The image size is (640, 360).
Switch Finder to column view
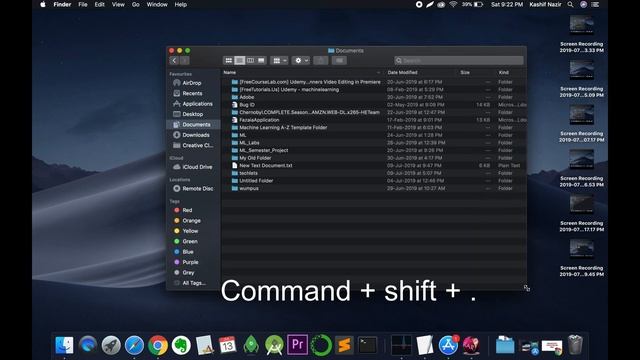[x=250, y=60]
